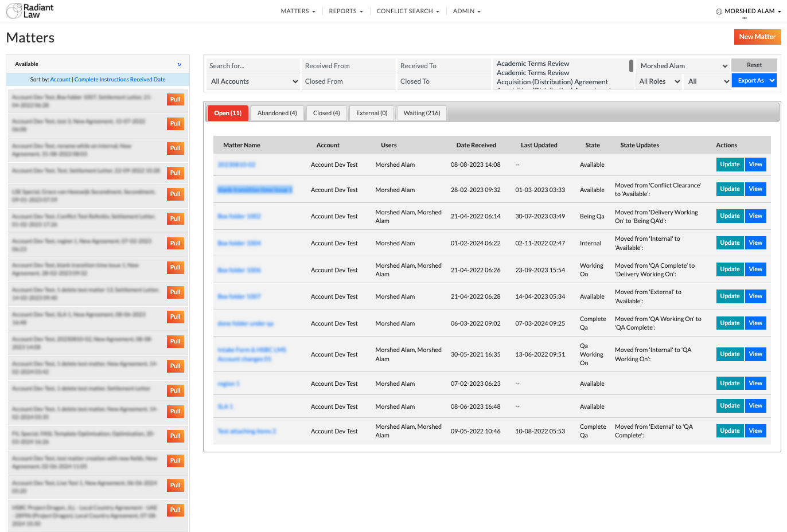Click the Radiant Law logo
The height and width of the screenshot is (532, 787).
coord(30,11)
